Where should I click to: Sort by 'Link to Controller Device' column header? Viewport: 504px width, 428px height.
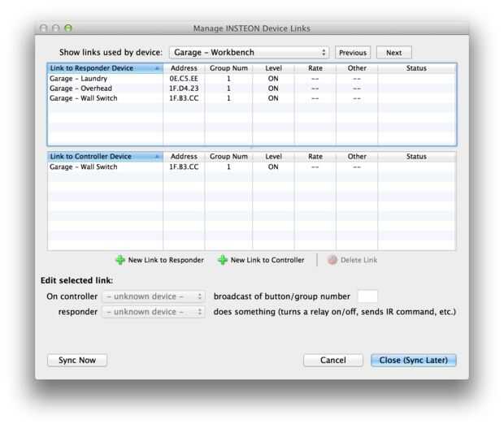pyautogui.click(x=105, y=157)
